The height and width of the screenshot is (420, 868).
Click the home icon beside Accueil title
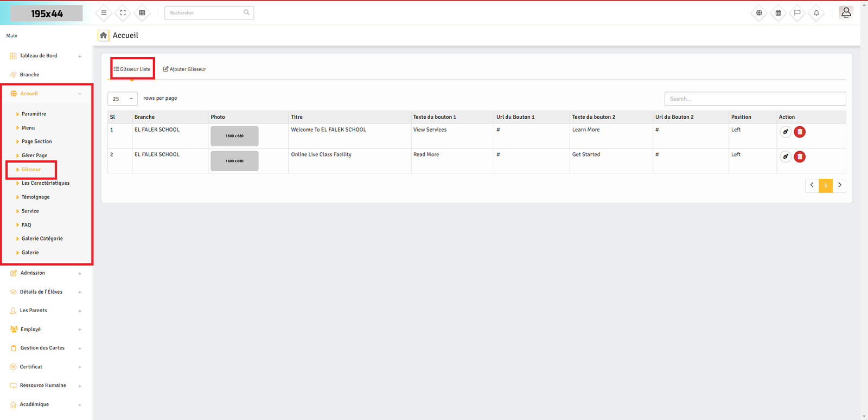(103, 35)
